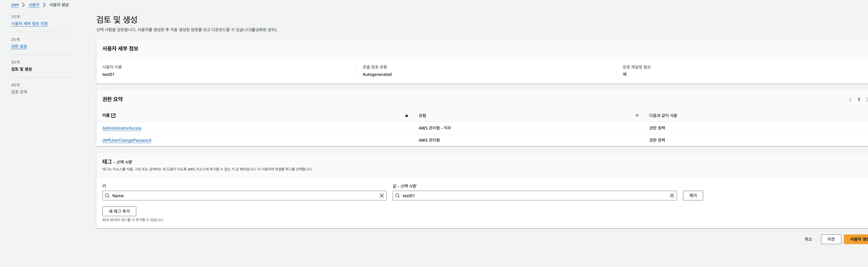Go to the 사용자 breadcrumb link
Screen dimensions: 868x267
(x=34, y=5)
